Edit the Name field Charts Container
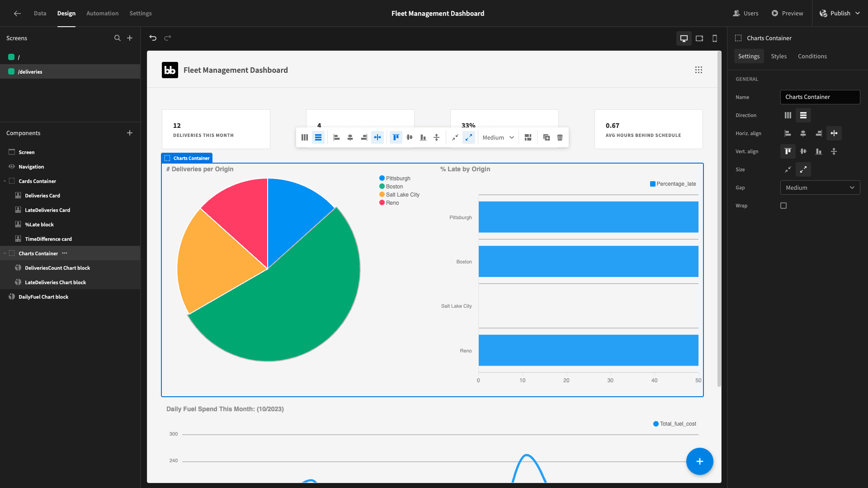The height and width of the screenshot is (488, 868). [x=820, y=97]
